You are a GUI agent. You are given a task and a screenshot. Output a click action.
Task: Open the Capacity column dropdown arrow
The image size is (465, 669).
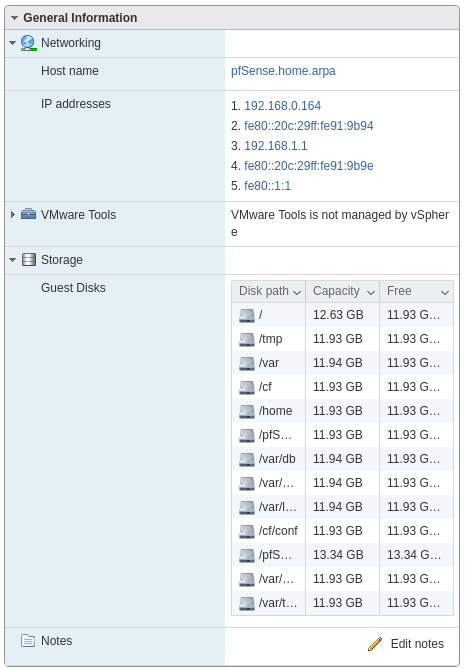click(x=371, y=292)
